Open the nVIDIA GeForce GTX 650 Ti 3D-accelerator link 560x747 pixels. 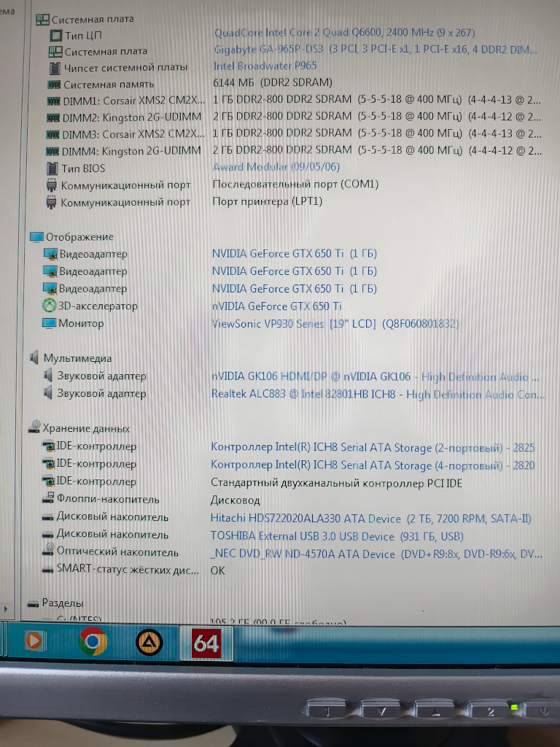[276, 306]
